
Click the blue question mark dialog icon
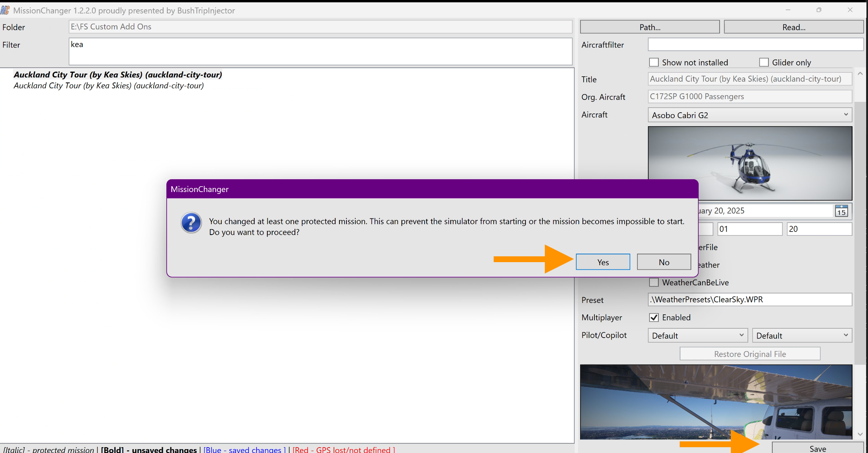click(x=191, y=223)
